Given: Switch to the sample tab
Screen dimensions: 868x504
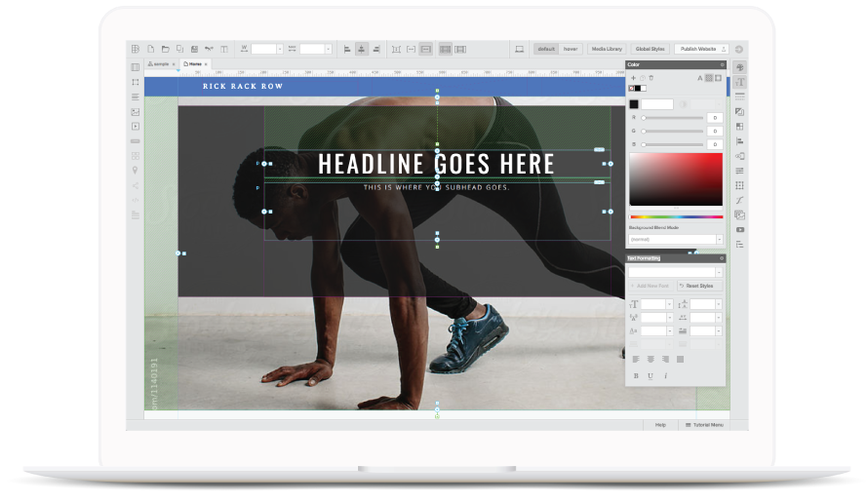Looking at the screenshot, I should pyautogui.click(x=159, y=64).
